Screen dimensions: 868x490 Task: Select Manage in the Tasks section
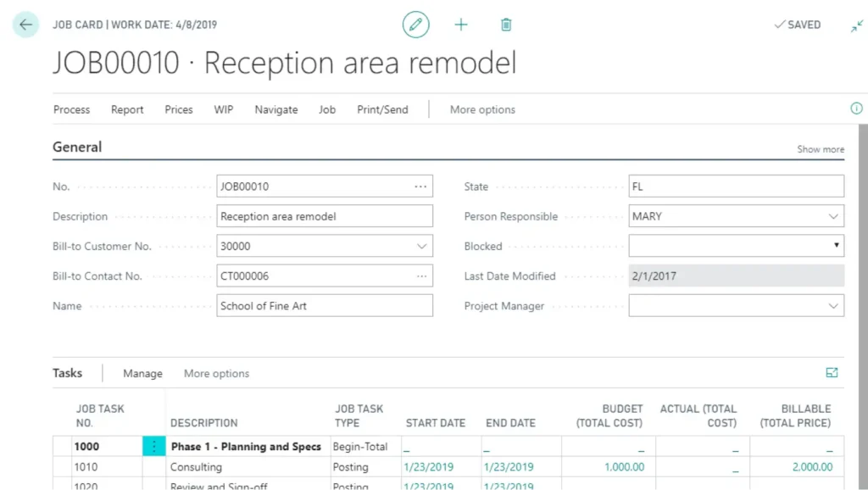point(142,374)
